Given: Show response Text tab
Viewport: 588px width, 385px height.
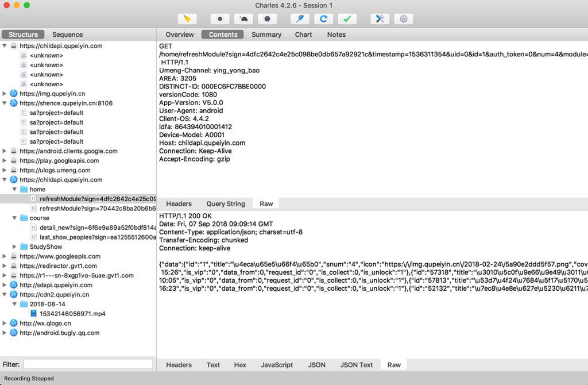Looking at the screenshot, I should click(x=213, y=365).
